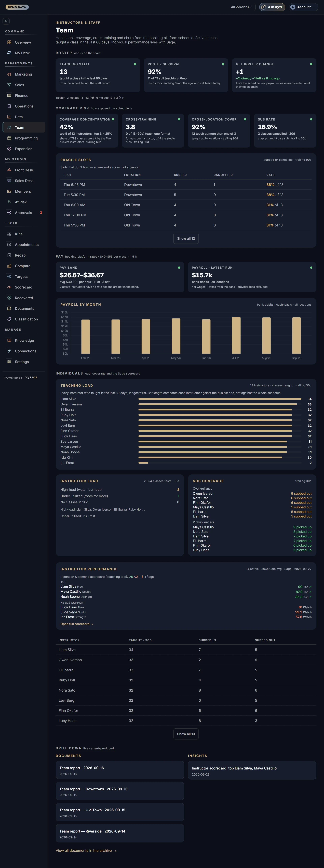
Task: Click the At Risk person icon
Action: tap(9, 202)
